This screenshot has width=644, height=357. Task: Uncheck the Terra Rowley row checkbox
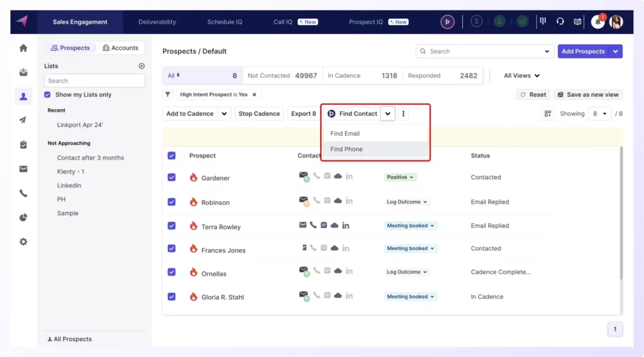click(x=172, y=226)
